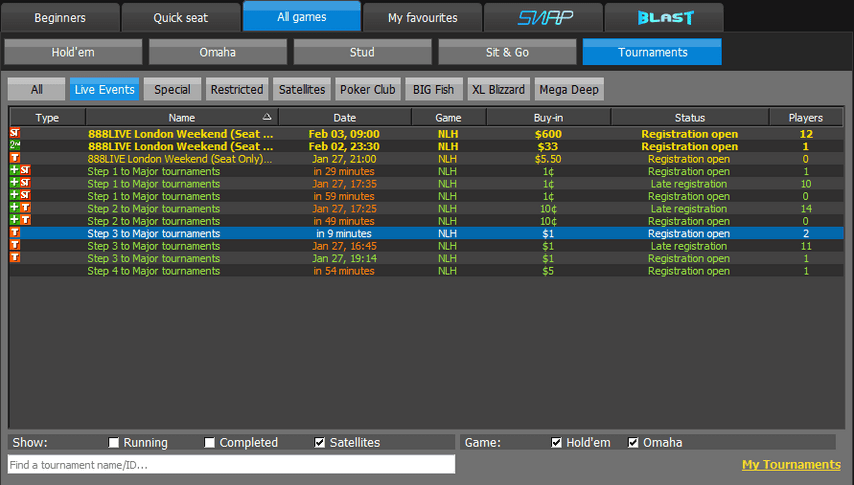Click ST icon on Step 1 'in 59 minutes' row
The height and width of the screenshot is (485, 854).
pos(26,195)
